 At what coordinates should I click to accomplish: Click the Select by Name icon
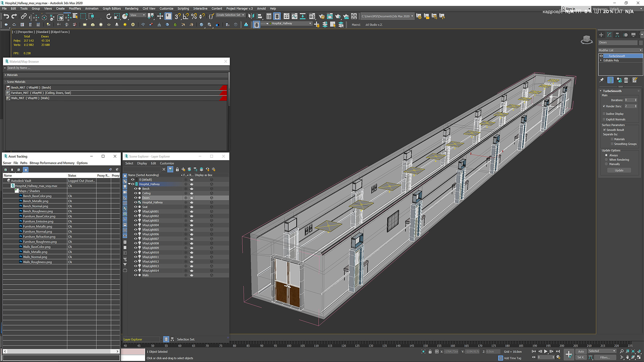75,16
